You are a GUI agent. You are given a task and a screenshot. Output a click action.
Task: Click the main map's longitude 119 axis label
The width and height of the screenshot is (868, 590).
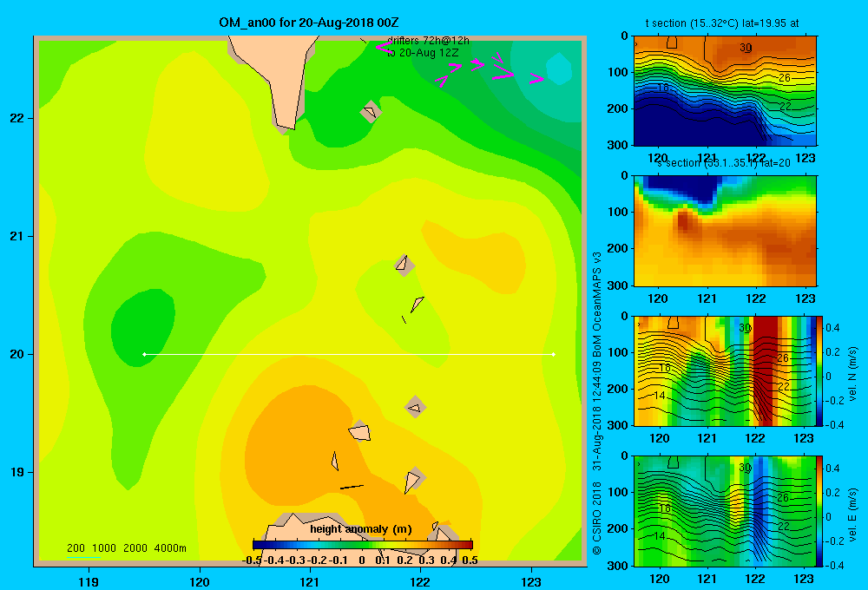click(89, 581)
